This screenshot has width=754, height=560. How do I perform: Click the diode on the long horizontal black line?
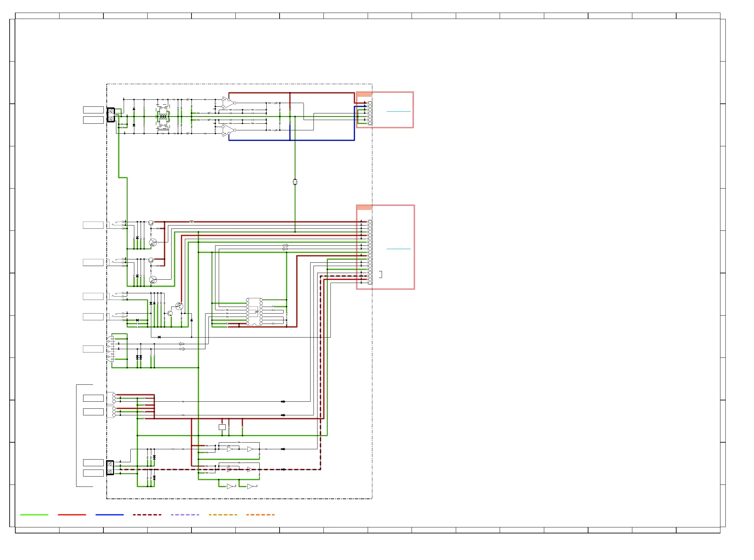159,337
